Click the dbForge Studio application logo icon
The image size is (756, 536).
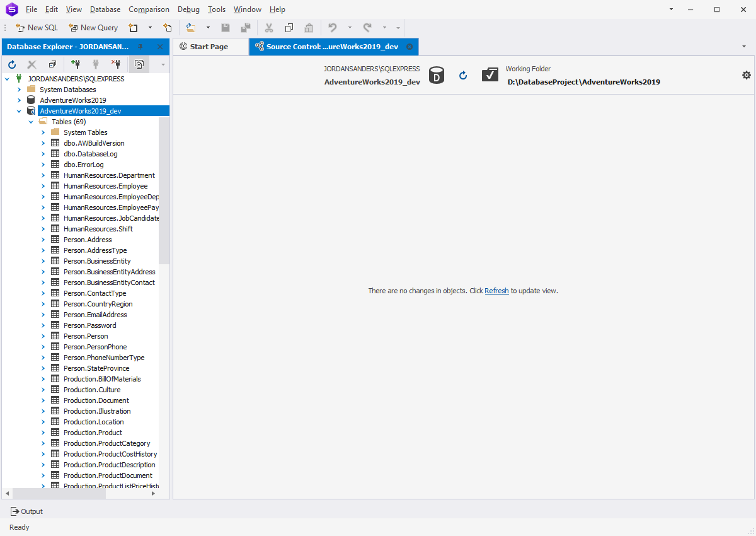coord(11,9)
